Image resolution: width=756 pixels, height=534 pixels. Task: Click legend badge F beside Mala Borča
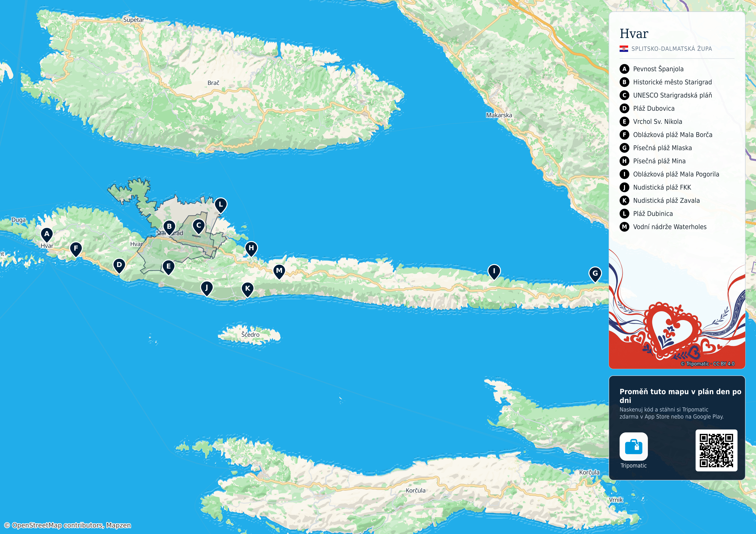(x=624, y=135)
